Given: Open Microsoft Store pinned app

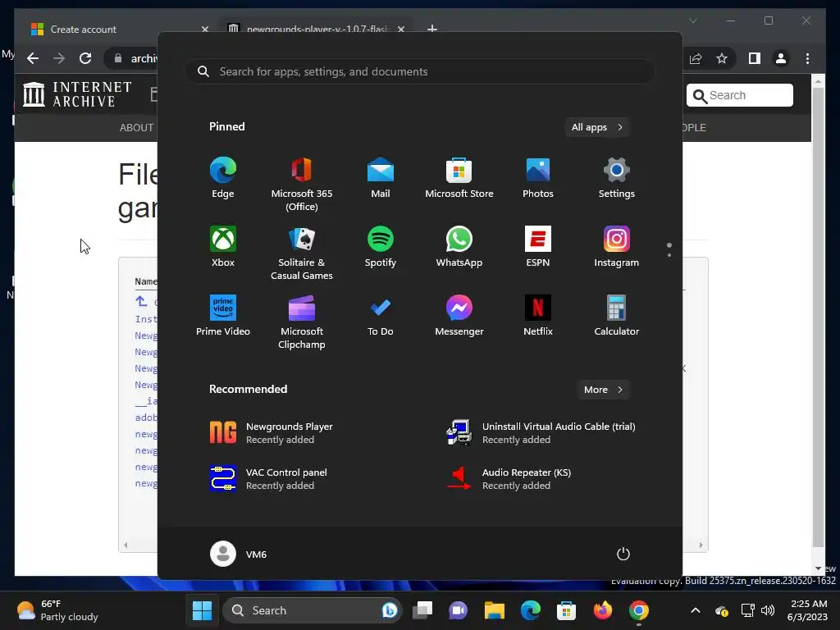Looking at the screenshot, I should pos(459,178).
